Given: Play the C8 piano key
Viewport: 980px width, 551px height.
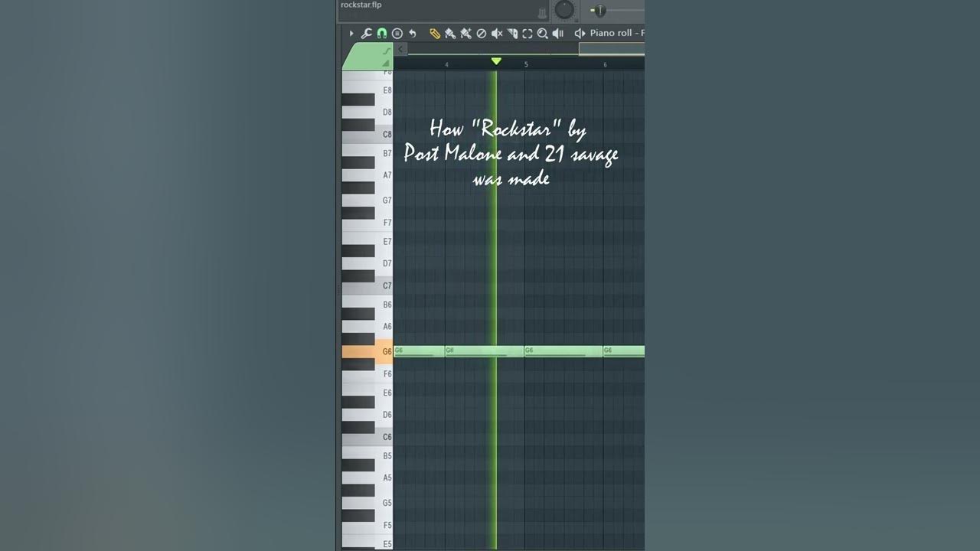Looking at the screenshot, I should 367,135.
